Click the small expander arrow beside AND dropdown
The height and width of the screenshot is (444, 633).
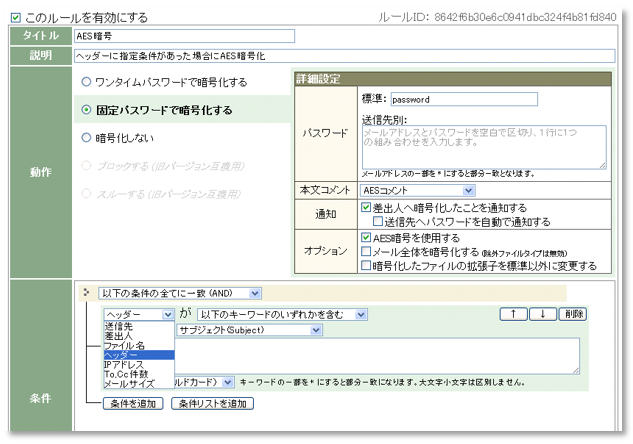click(86, 292)
